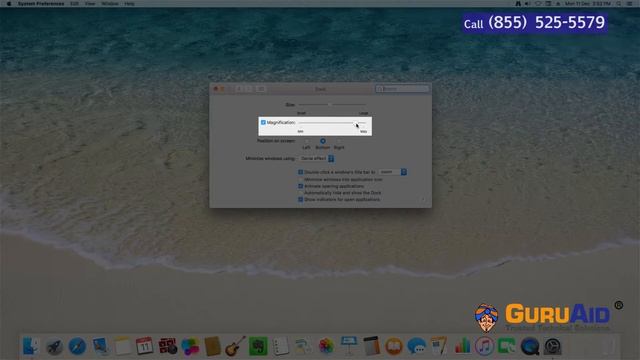Launch GarageBand guitar icon

236,346
